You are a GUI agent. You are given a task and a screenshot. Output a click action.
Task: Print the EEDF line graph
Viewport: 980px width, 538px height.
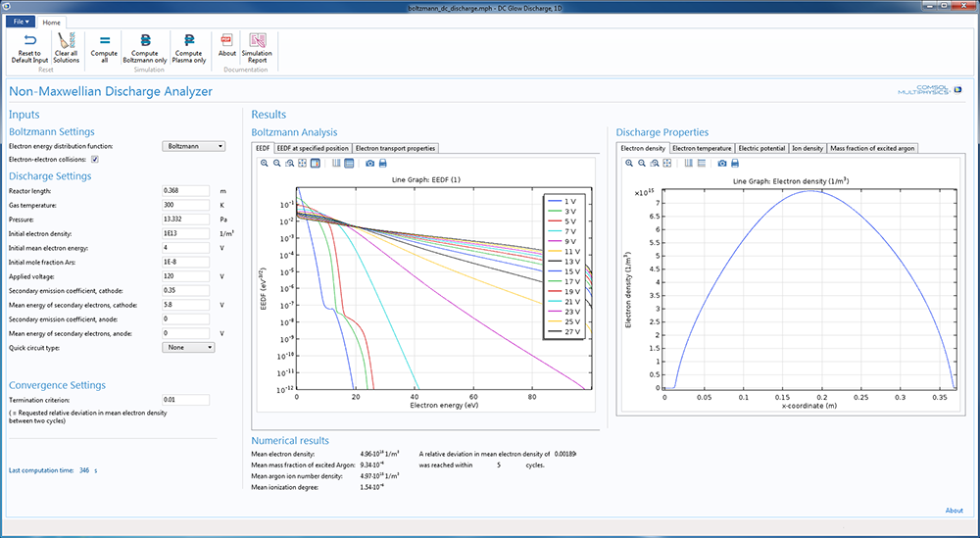pos(382,163)
